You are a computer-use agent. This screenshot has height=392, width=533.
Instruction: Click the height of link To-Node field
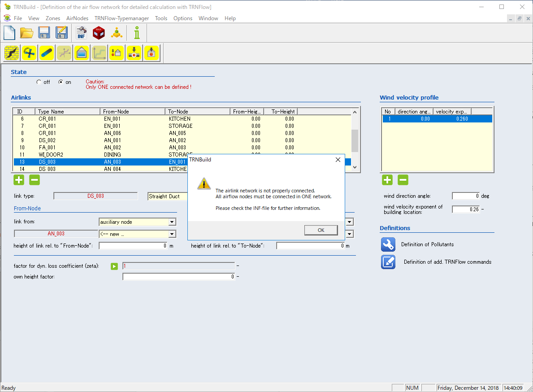pos(310,246)
